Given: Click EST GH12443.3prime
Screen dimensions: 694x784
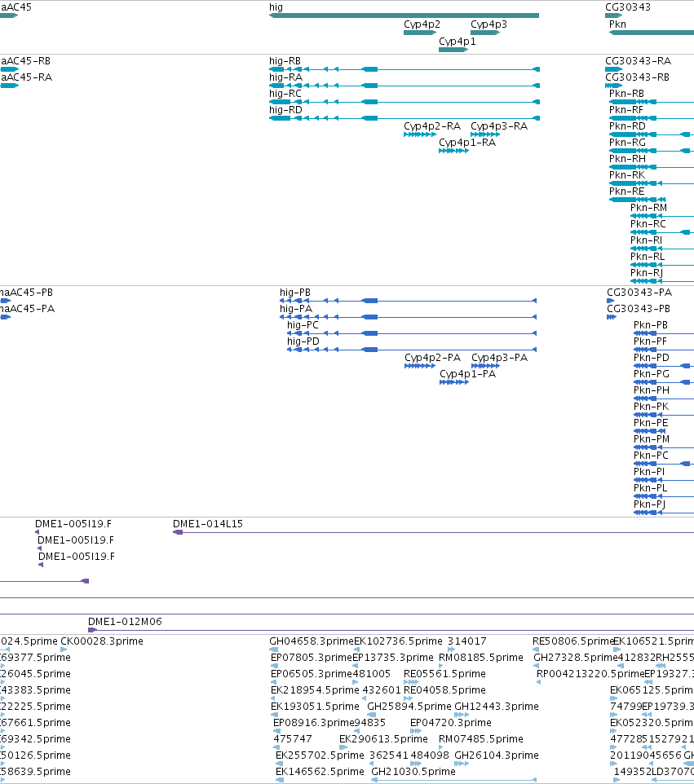Looking at the screenshot, I should pos(497,707).
